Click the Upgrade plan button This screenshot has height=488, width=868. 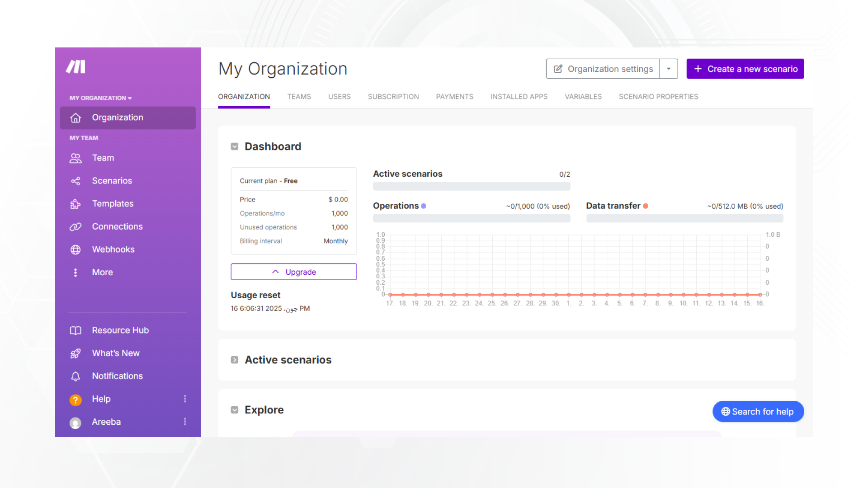click(294, 272)
